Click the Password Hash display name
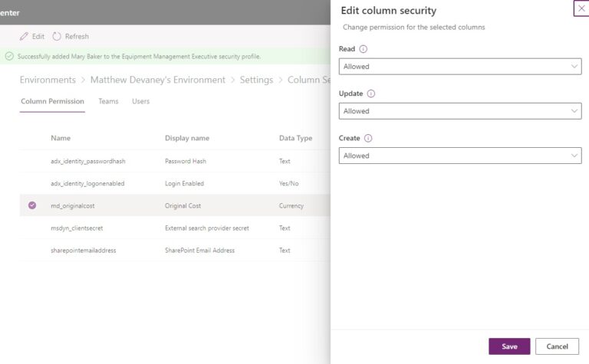This screenshot has width=589, height=364. click(186, 161)
